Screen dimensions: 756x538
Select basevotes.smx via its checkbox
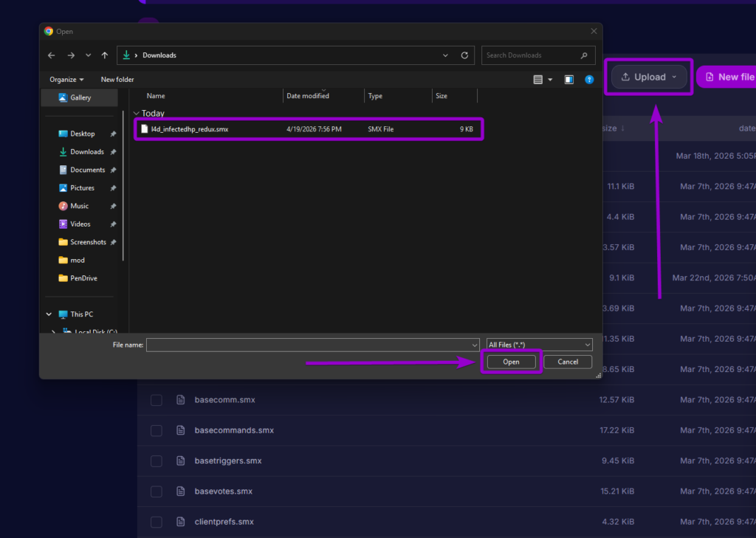tap(156, 491)
